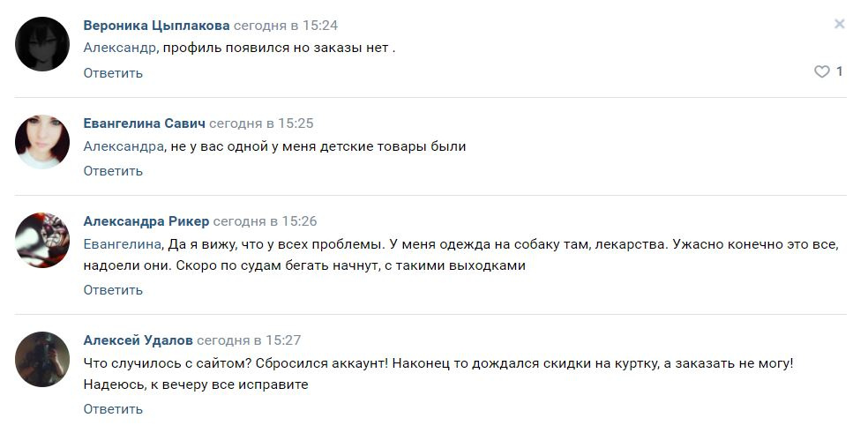Reply to Алексей Удалов's comment

tap(113, 409)
